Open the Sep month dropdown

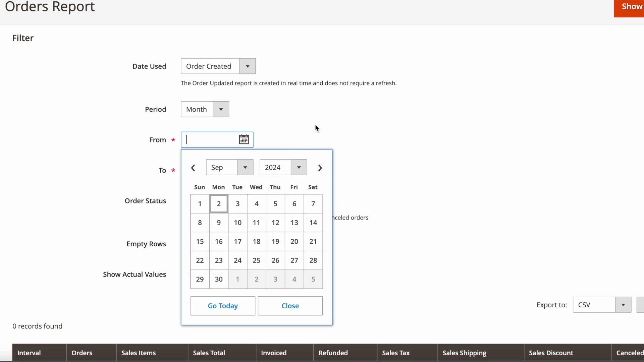tap(229, 167)
